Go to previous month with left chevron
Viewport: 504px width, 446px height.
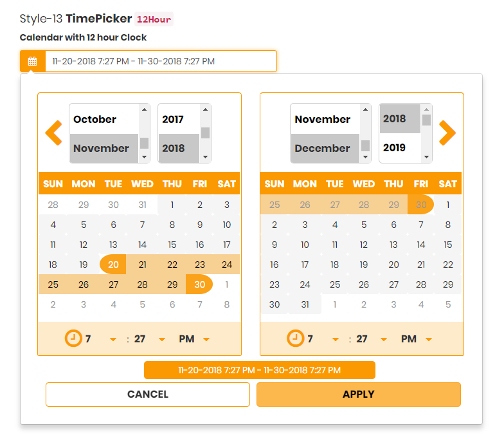click(x=54, y=133)
